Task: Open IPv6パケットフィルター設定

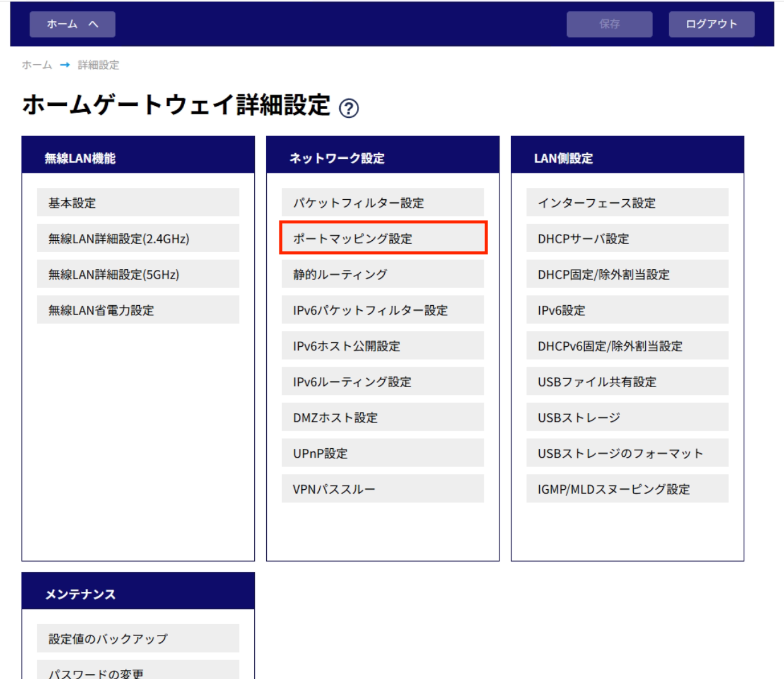Action: tap(383, 310)
